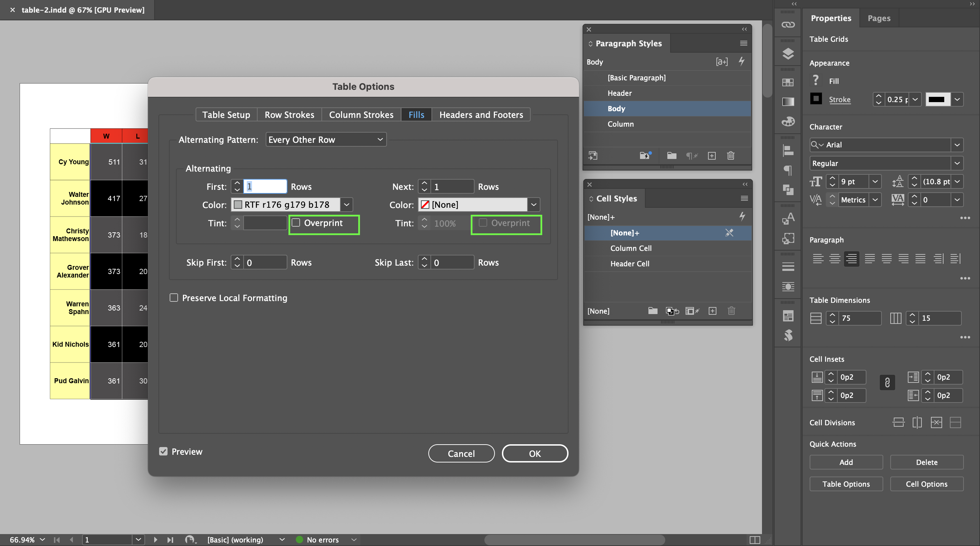The height and width of the screenshot is (546, 980).
Task: Open the Alternating Pattern dropdown
Action: click(x=325, y=139)
